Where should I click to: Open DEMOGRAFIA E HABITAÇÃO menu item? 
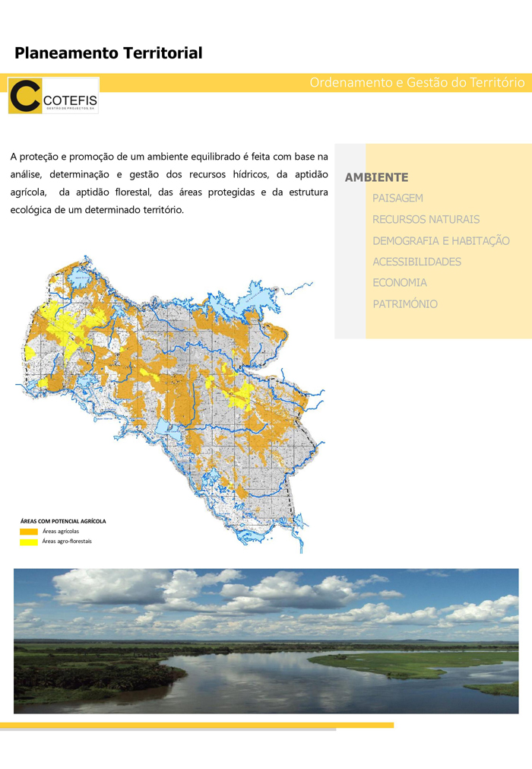coord(441,240)
